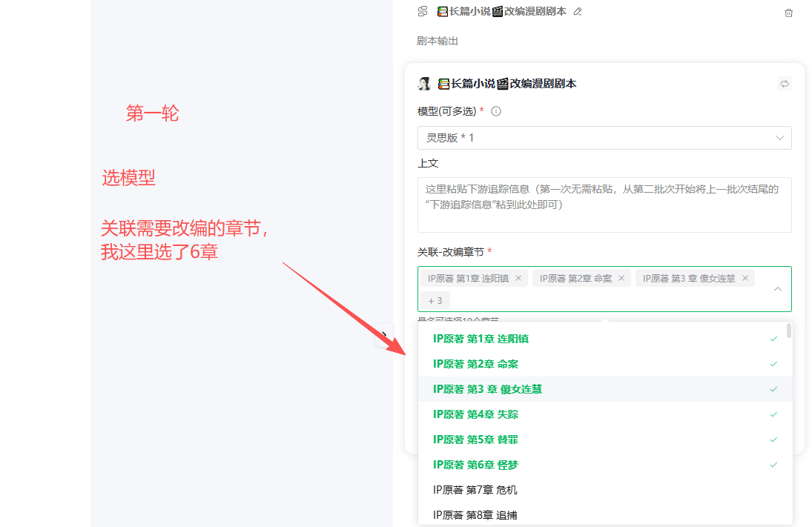812x527 pixels.
Task: Click the chapter list scrollbar thumb
Action: tap(789, 331)
